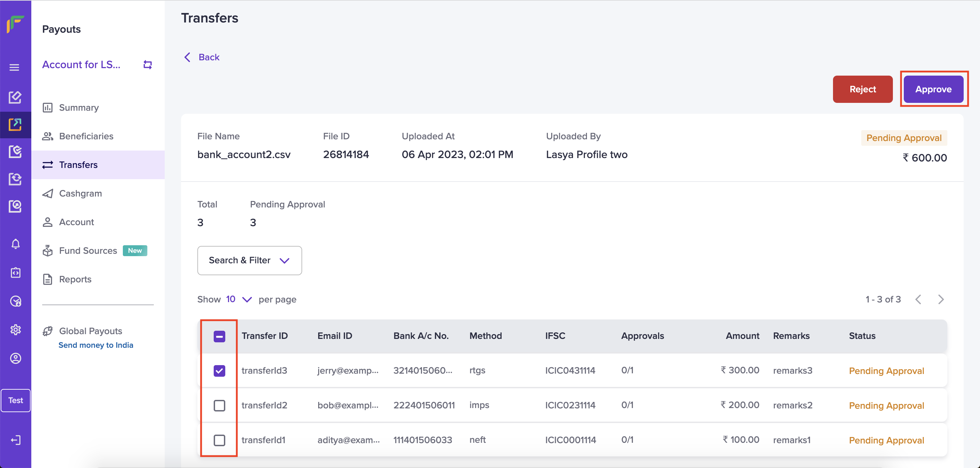This screenshot has width=980, height=468.
Task: Click Send money to India link
Action: [96, 345]
